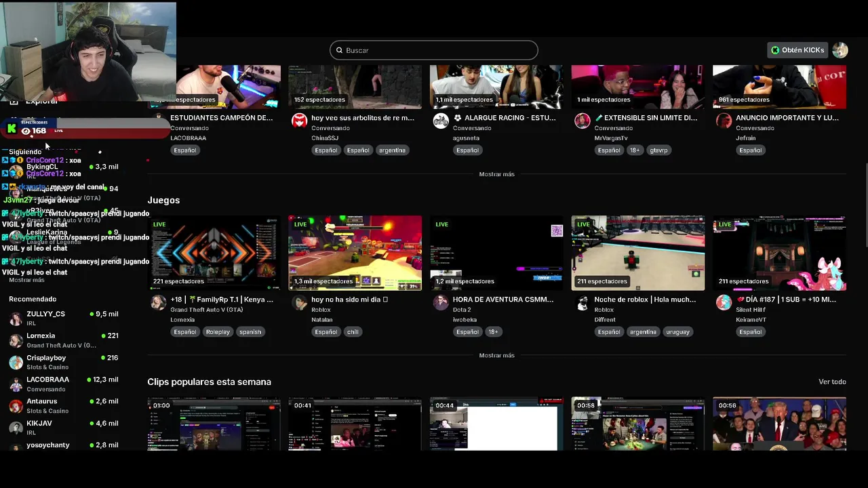Open the 'hoy no ha sido mi dia' stream title
This screenshot has width=868, height=488.
click(349, 299)
